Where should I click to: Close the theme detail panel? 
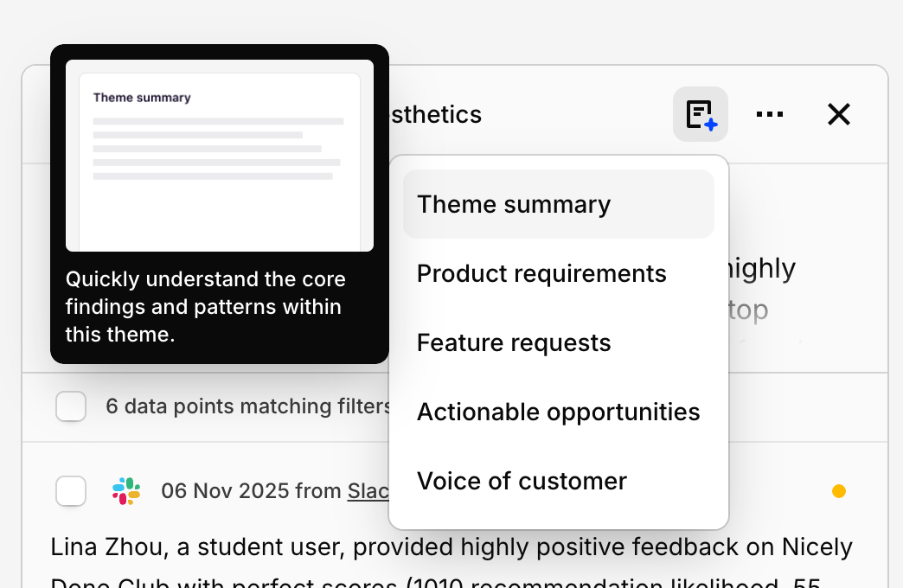tap(839, 114)
